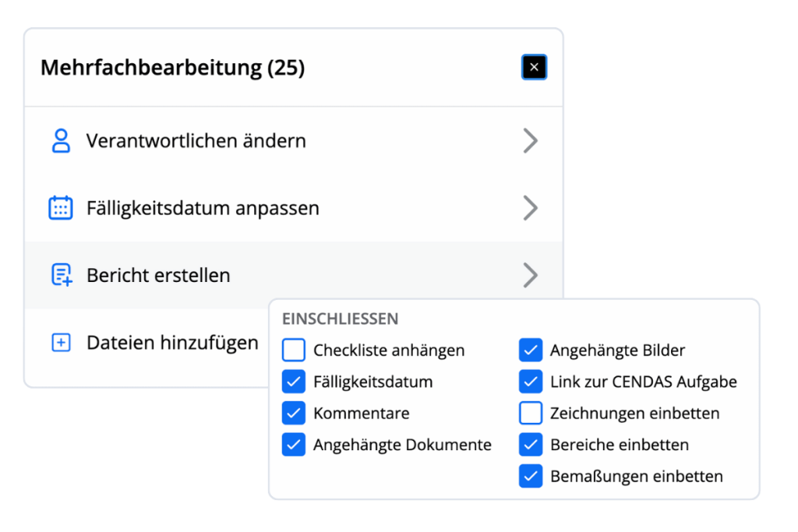
Task: Uncheck the Bereiche einbetten option
Action: pos(531,445)
